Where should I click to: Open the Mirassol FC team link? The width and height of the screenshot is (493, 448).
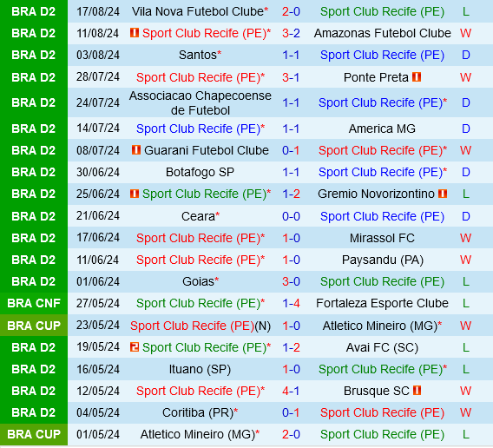[382, 238]
